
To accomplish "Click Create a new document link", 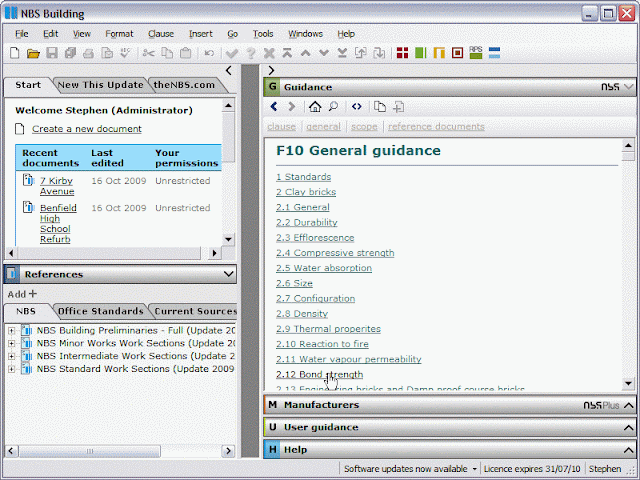I will pos(87,129).
